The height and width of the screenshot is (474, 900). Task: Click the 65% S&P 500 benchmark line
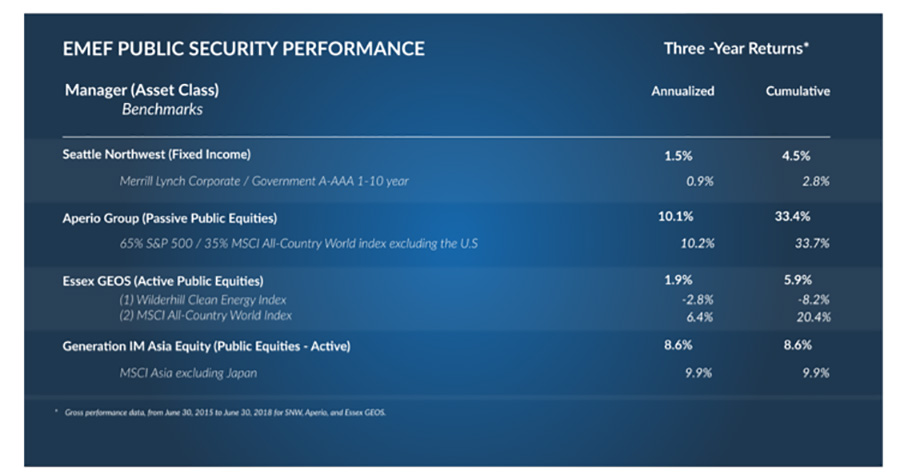point(298,243)
